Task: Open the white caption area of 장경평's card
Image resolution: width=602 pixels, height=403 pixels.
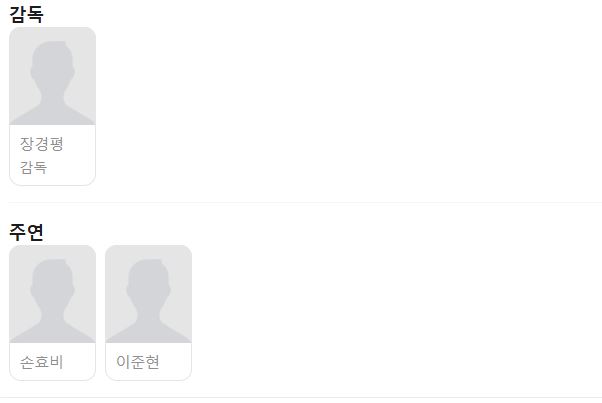Action: coord(53,155)
